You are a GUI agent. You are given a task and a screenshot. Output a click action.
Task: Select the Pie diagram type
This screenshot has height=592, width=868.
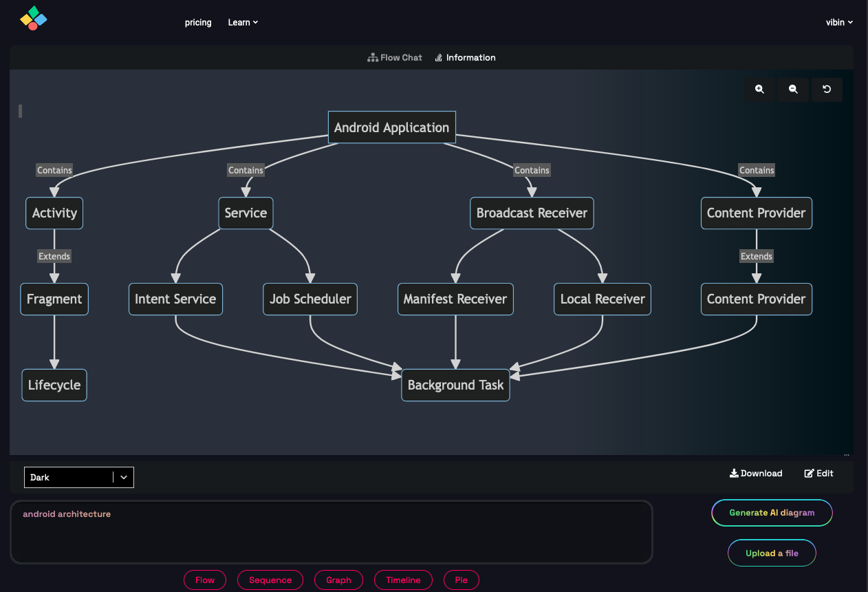pyautogui.click(x=462, y=580)
